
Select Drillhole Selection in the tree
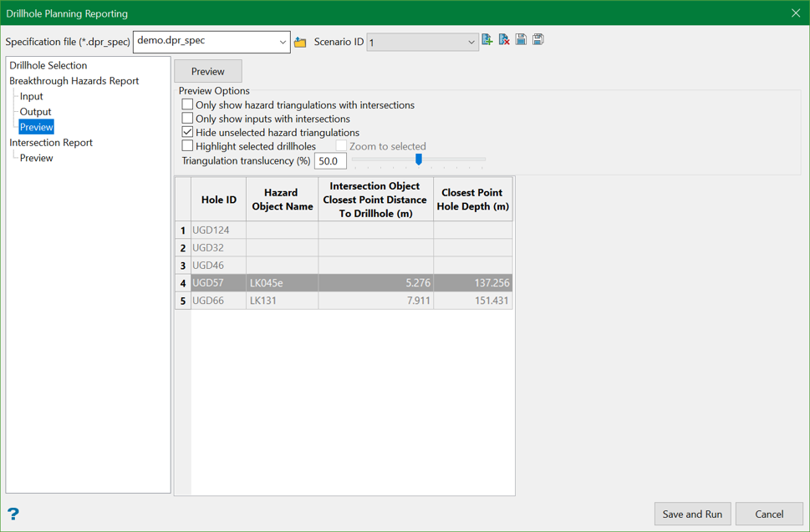point(48,65)
